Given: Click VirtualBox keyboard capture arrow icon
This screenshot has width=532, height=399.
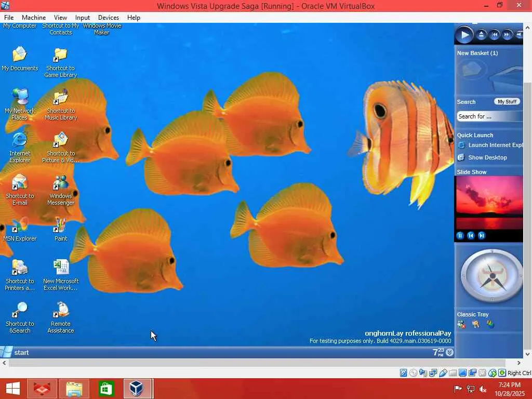Looking at the screenshot, I should 502,373.
